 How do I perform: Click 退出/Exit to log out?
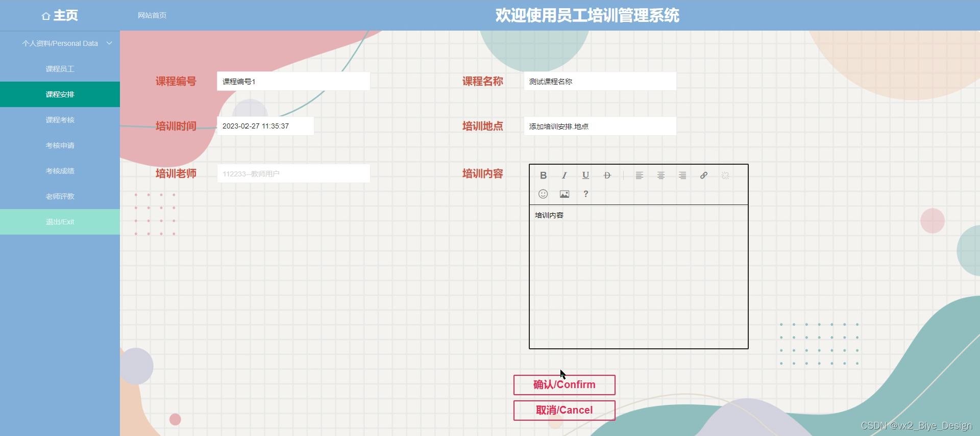coord(60,222)
